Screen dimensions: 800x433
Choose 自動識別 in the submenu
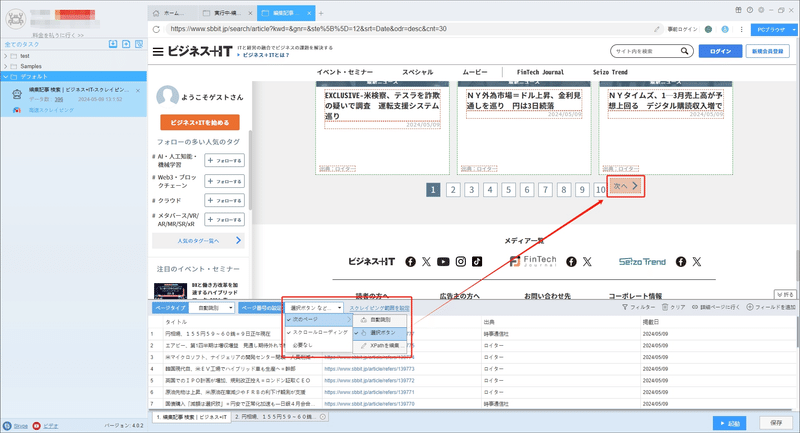click(380, 320)
